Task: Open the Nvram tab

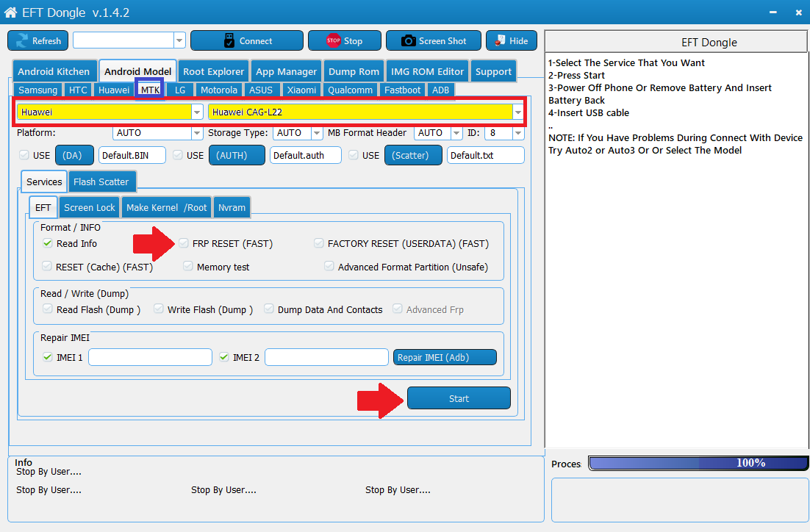Action: (232, 208)
